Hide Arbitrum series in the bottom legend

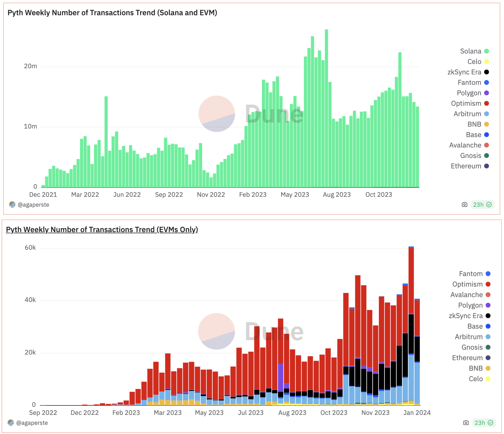tap(469, 337)
